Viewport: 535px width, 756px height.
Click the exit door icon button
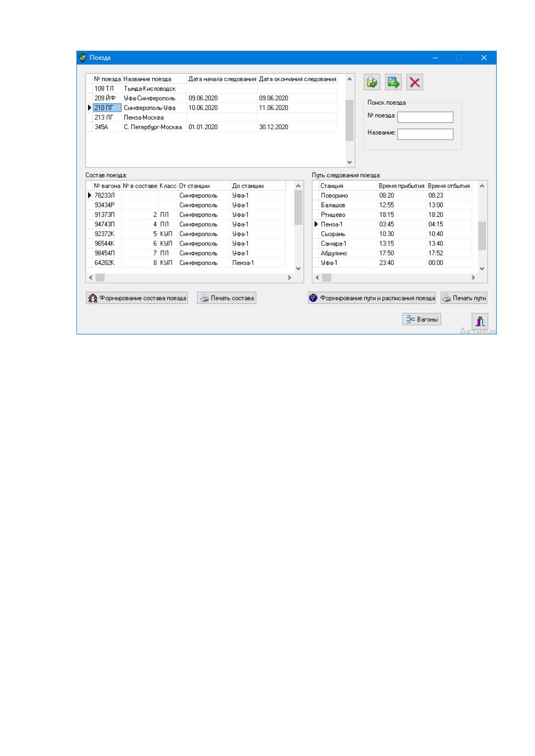click(480, 321)
